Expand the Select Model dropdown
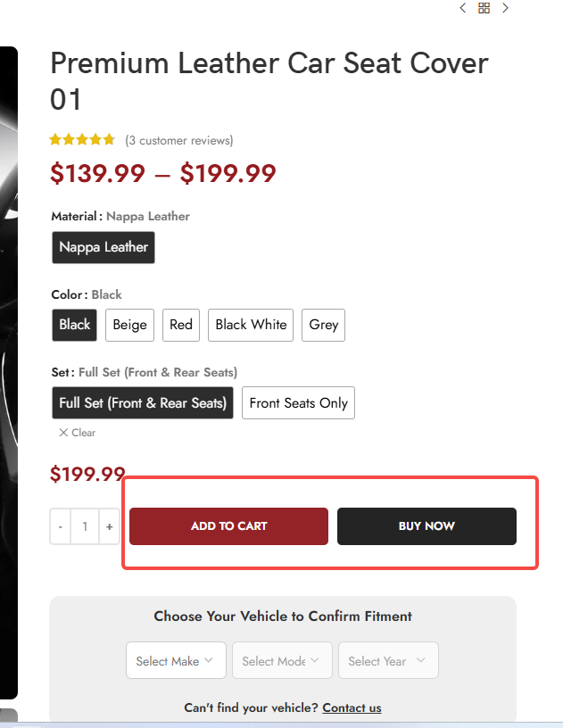The width and height of the screenshot is (563, 728). [281, 661]
